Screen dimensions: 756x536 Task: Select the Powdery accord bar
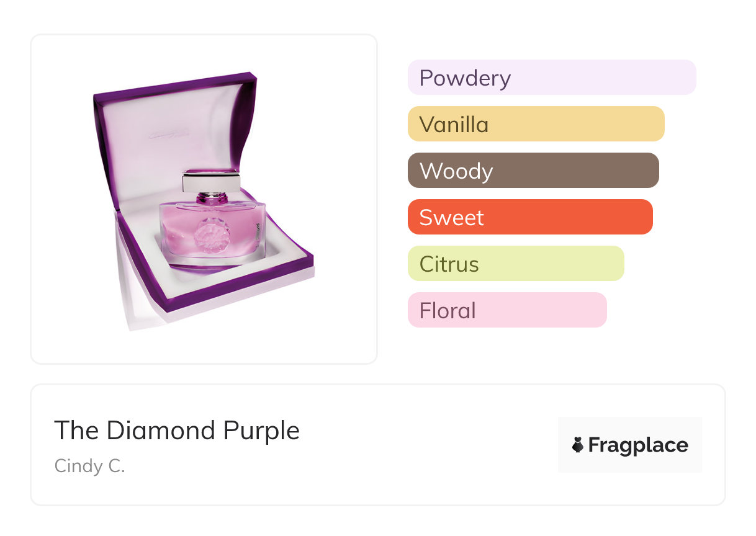pyautogui.click(x=551, y=78)
